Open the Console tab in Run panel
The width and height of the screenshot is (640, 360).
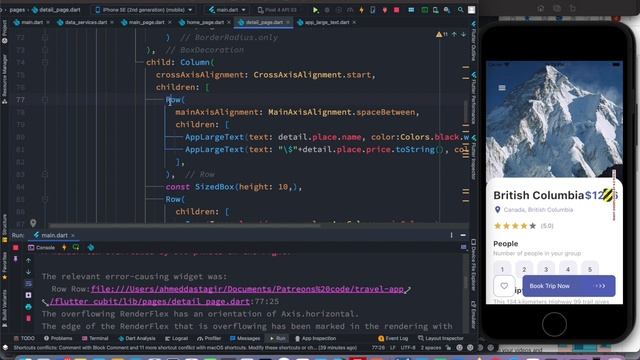(x=41, y=247)
